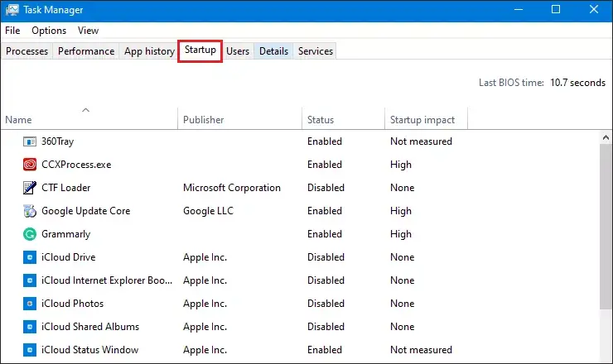Click the green Grammarly icon
Image resolution: width=613 pixels, height=364 pixels.
30,234
